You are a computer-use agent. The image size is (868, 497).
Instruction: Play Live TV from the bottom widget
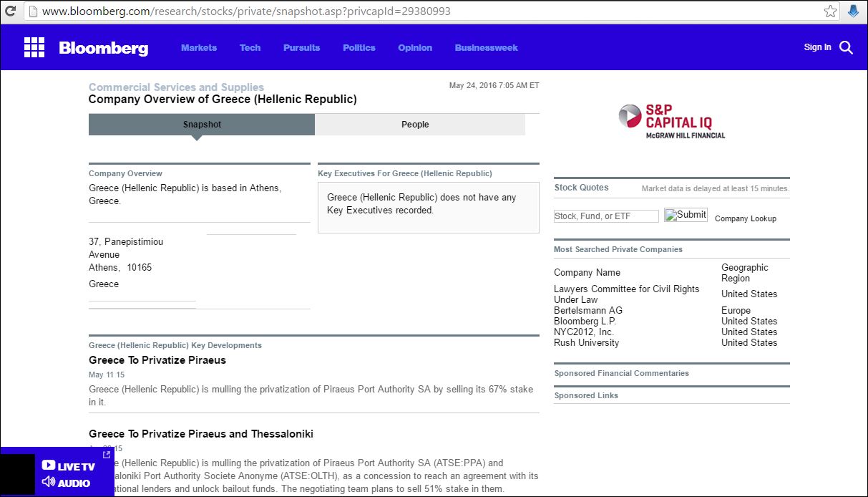pyautogui.click(x=68, y=466)
